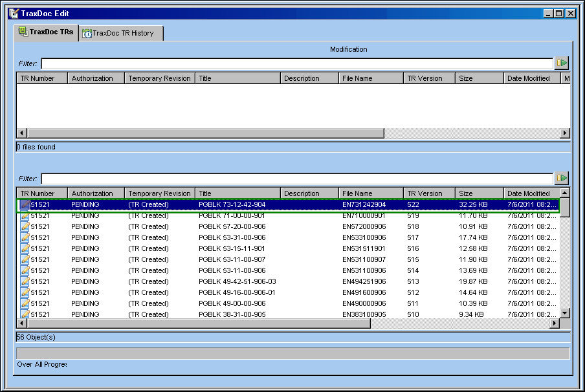Sort the lower table by the Date Modified header
The image size is (585, 392).
coord(532,193)
